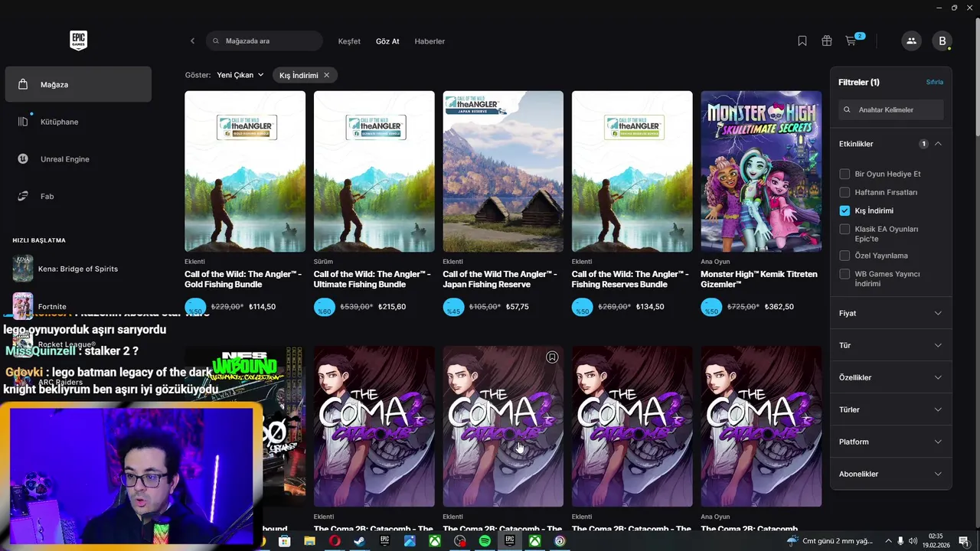Open Kütüphane in the sidebar
The image size is (980, 551).
coord(78,122)
